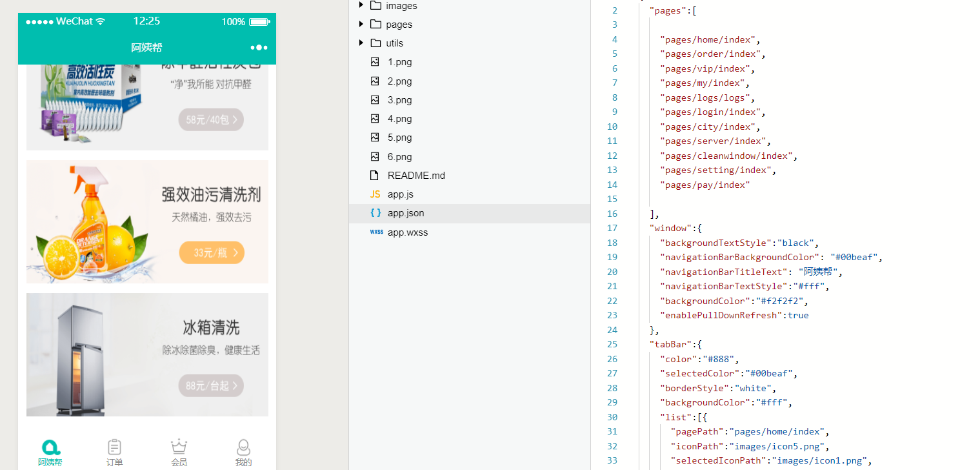This screenshot has width=980, height=470.
Task: Click the 我的 profile tab icon
Action: click(x=243, y=447)
